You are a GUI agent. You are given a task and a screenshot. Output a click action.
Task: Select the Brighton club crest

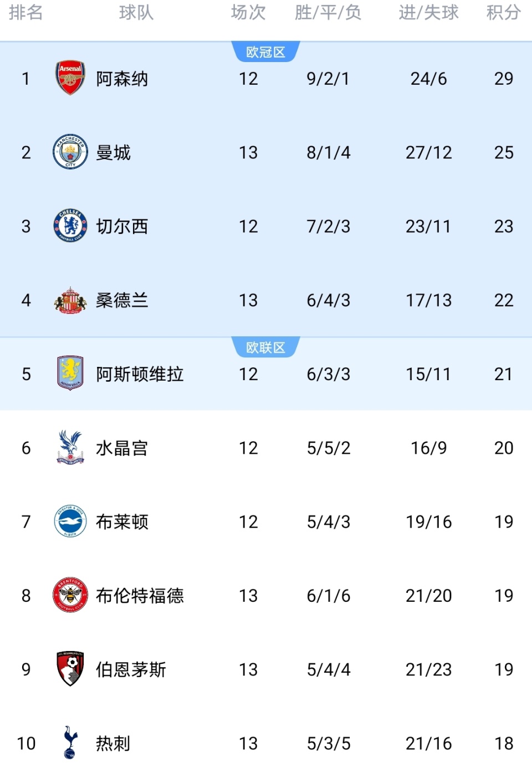(70, 521)
